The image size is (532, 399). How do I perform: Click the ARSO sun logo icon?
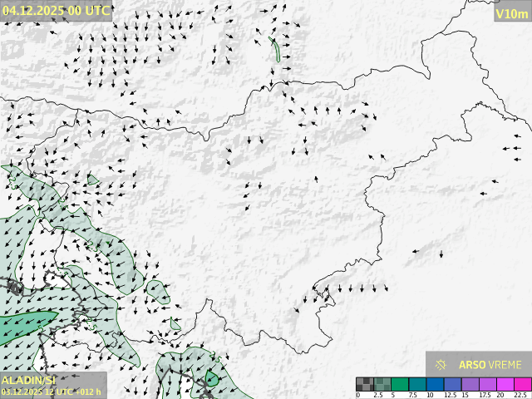(x=441, y=364)
